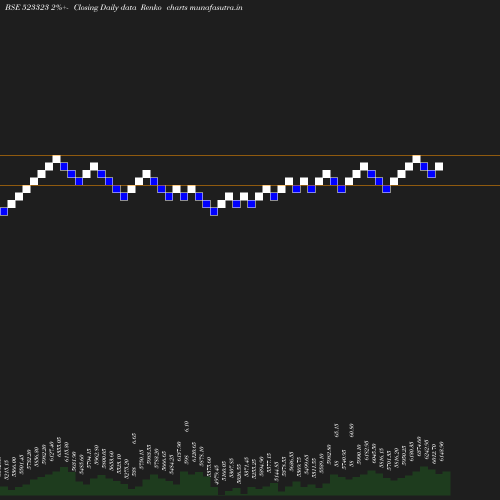Select the words Renko charts in the title

tap(164, 7)
